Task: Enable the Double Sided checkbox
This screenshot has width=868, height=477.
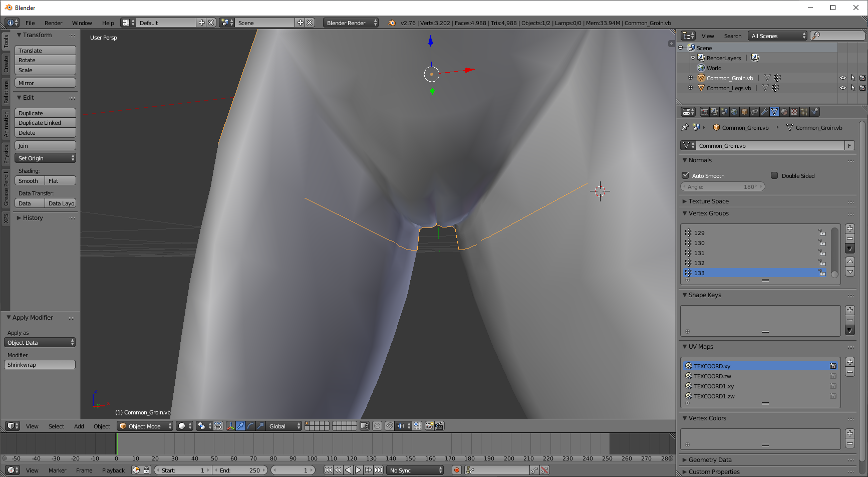Action: pyautogui.click(x=774, y=175)
